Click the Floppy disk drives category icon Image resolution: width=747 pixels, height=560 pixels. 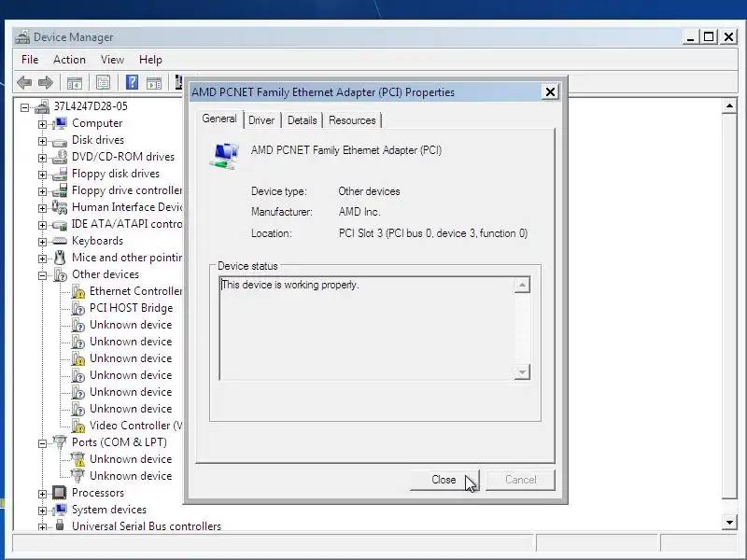(x=60, y=175)
